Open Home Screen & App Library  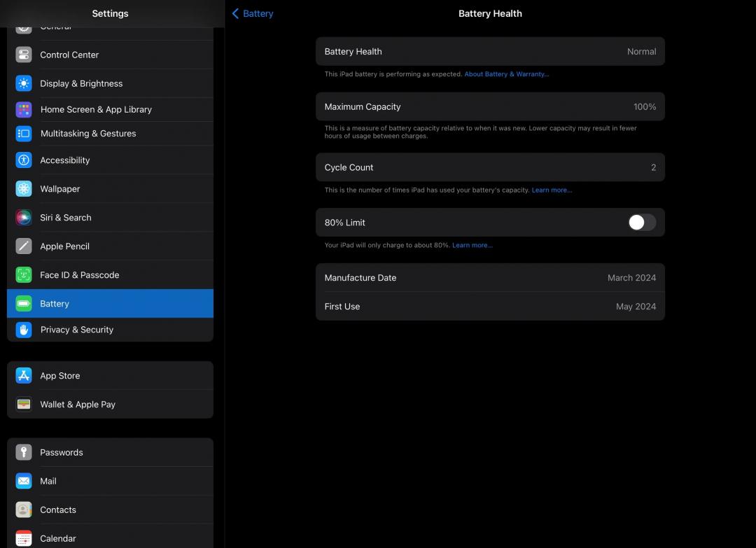point(110,109)
